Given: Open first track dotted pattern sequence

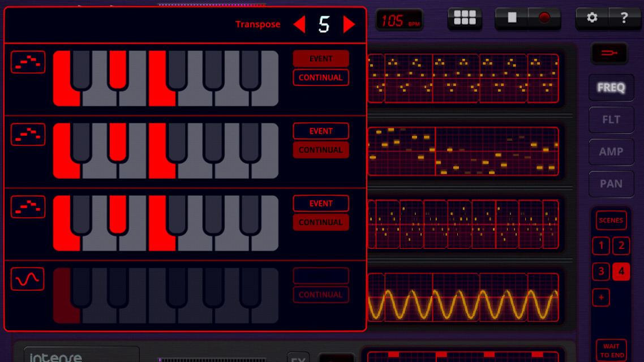Looking at the screenshot, I should 463,79.
